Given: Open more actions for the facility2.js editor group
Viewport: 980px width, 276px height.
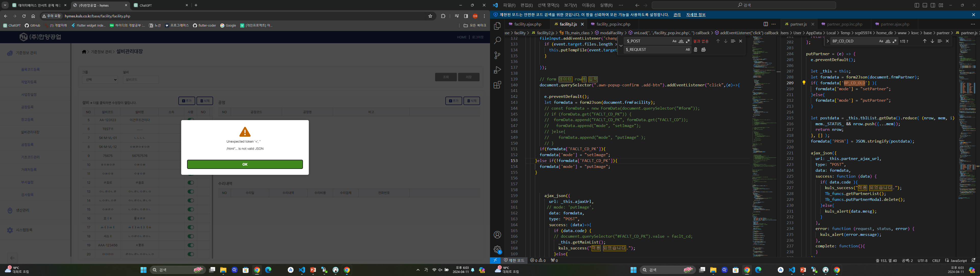Looking at the screenshot, I should 774,24.
